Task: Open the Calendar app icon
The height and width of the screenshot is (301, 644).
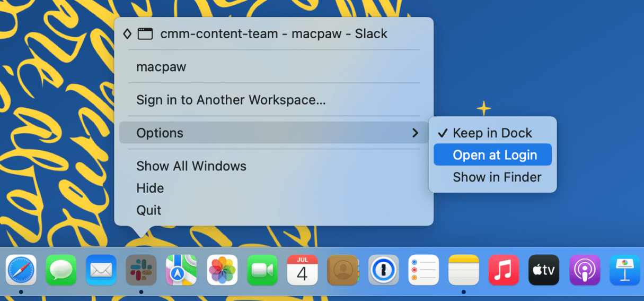Action: click(302, 270)
